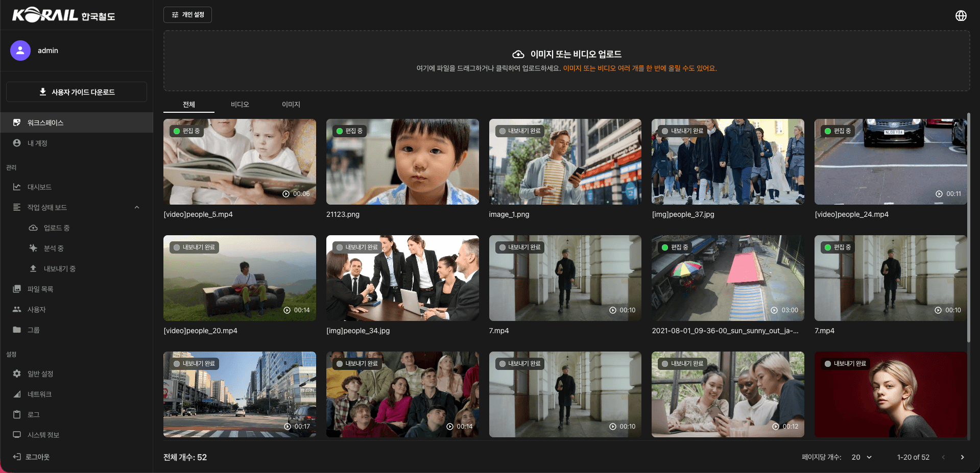Collapse the 작업 상태 보드 section

[137, 208]
